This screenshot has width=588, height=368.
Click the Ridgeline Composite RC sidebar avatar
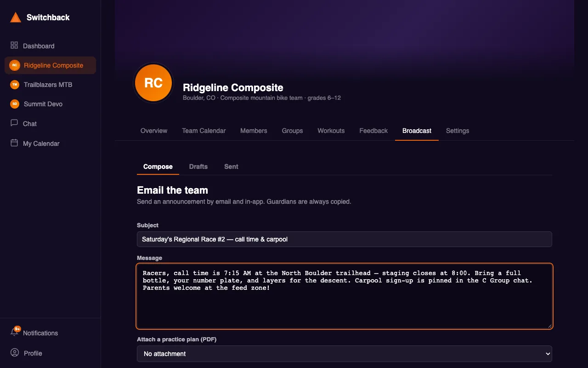15,65
